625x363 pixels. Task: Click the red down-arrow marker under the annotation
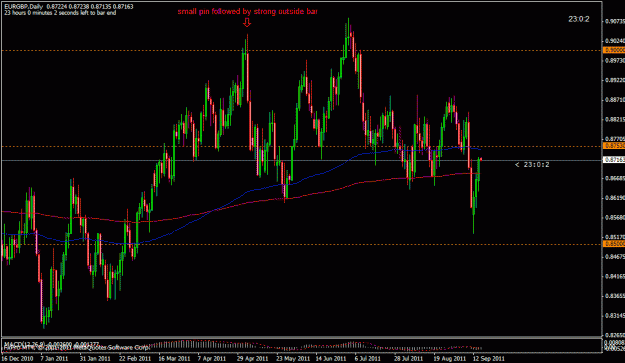click(247, 22)
